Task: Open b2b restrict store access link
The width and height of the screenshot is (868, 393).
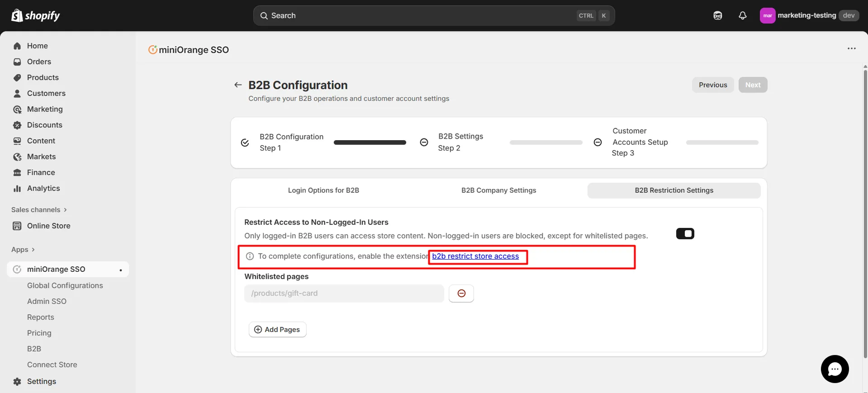Action: coord(475,256)
